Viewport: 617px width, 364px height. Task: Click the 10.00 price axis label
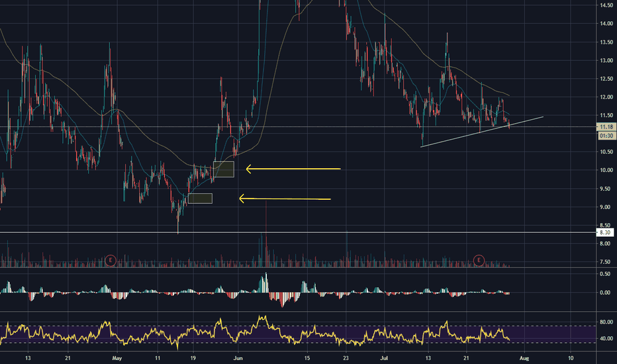[606, 170]
